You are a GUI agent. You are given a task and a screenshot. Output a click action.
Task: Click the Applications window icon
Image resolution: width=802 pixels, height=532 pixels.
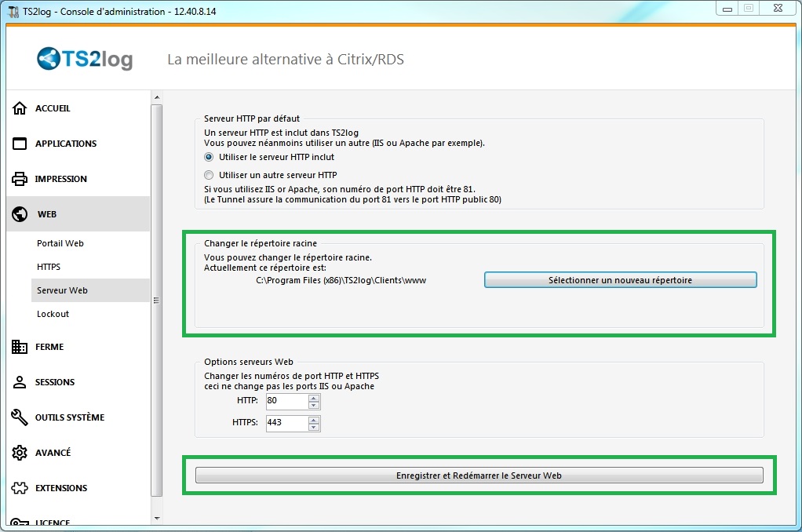(x=20, y=144)
